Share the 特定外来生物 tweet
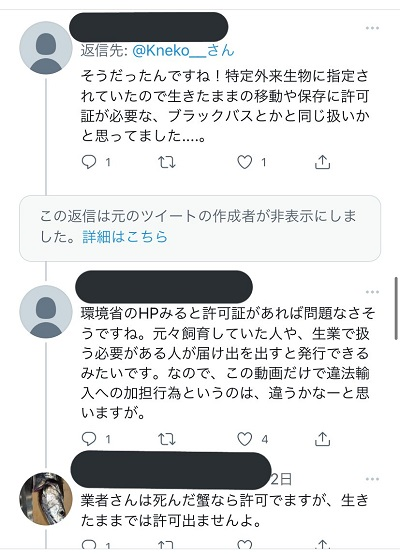400x554 pixels. pyautogui.click(x=322, y=162)
